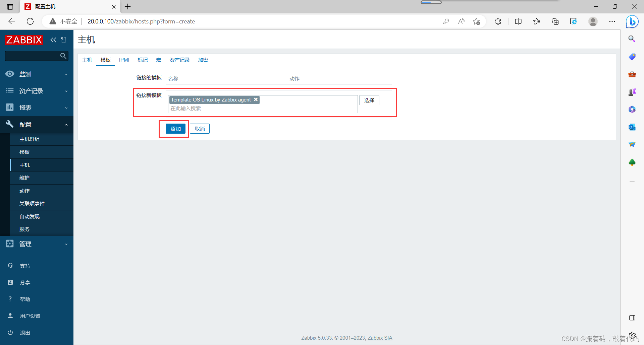Expand the 监测 monitoring menu
This screenshot has height=345, width=644.
(x=37, y=74)
